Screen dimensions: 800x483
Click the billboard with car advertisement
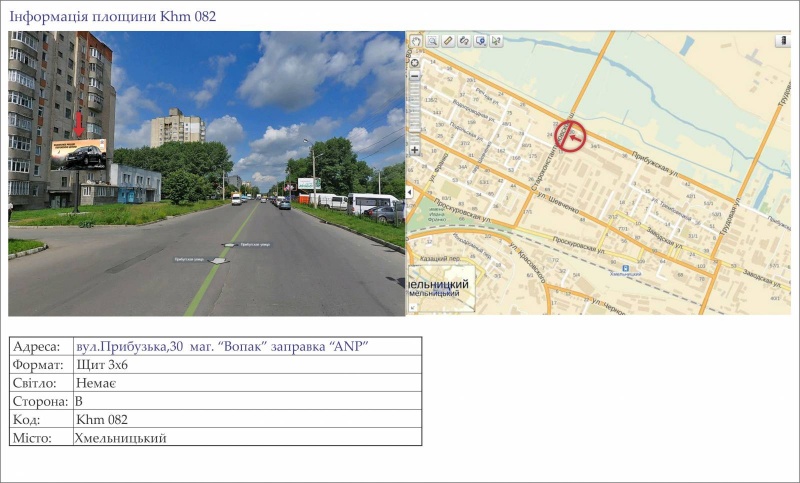(79, 154)
